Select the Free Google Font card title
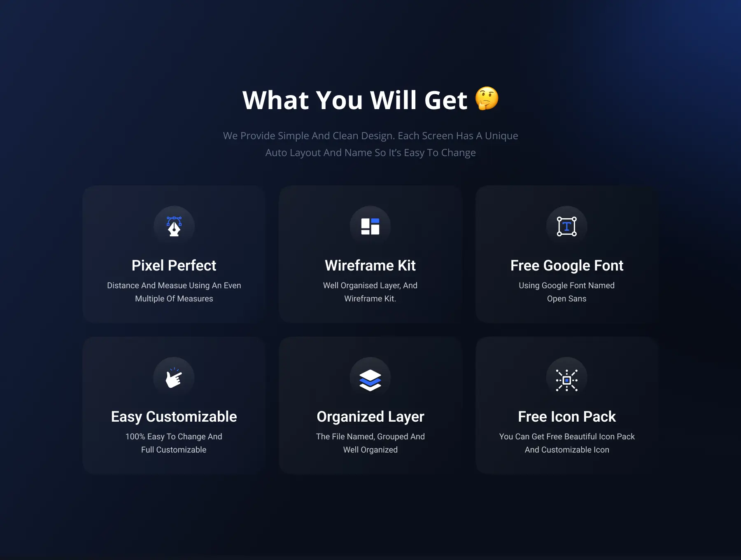The image size is (741, 560). pyautogui.click(x=567, y=266)
